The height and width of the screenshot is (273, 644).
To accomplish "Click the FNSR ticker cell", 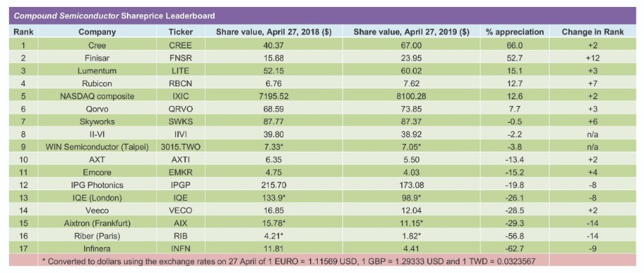I will pos(180,58).
